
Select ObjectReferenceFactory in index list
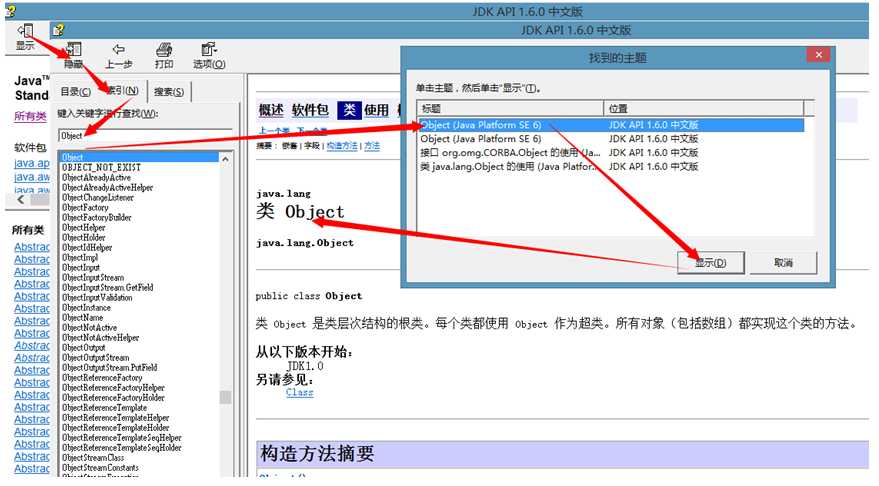tap(102, 378)
